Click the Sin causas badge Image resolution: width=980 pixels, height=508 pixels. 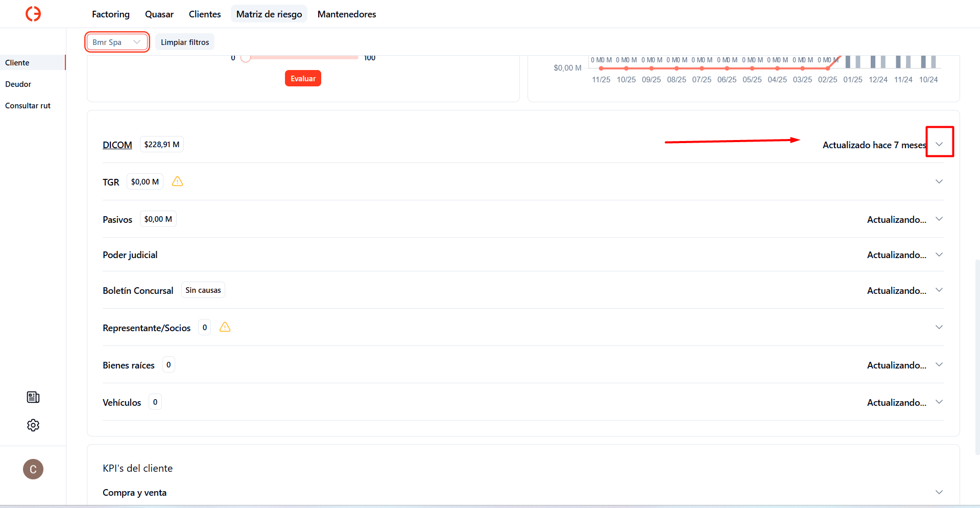pyautogui.click(x=203, y=290)
